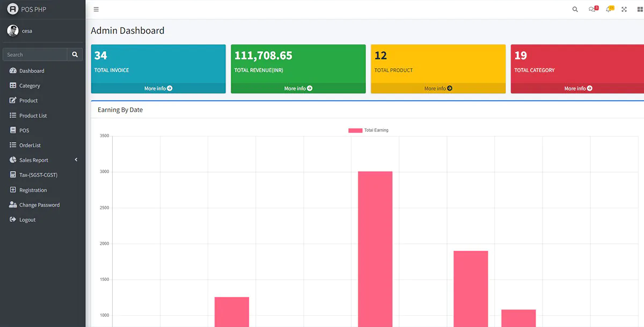Go to the Category menu item

click(30, 86)
